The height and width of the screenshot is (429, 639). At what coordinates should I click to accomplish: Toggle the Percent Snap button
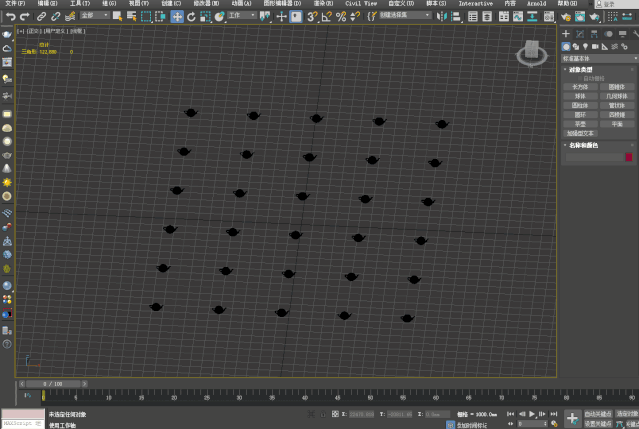click(x=341, y=16)
